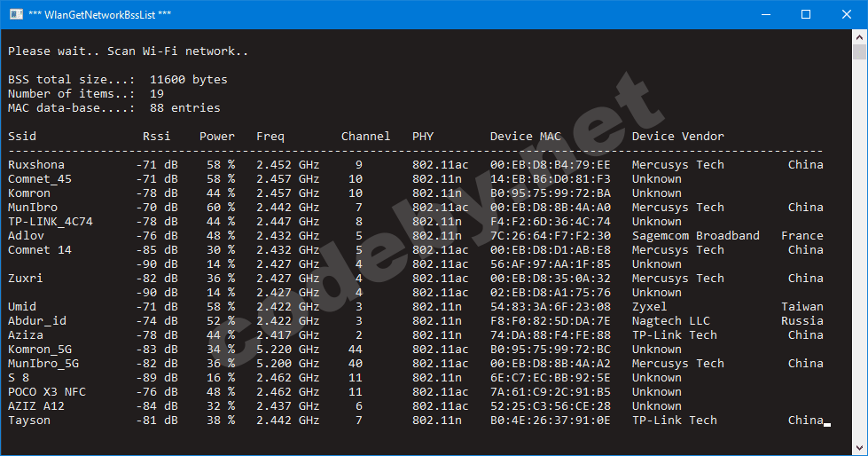Click the Number of items label

point(72,94)
